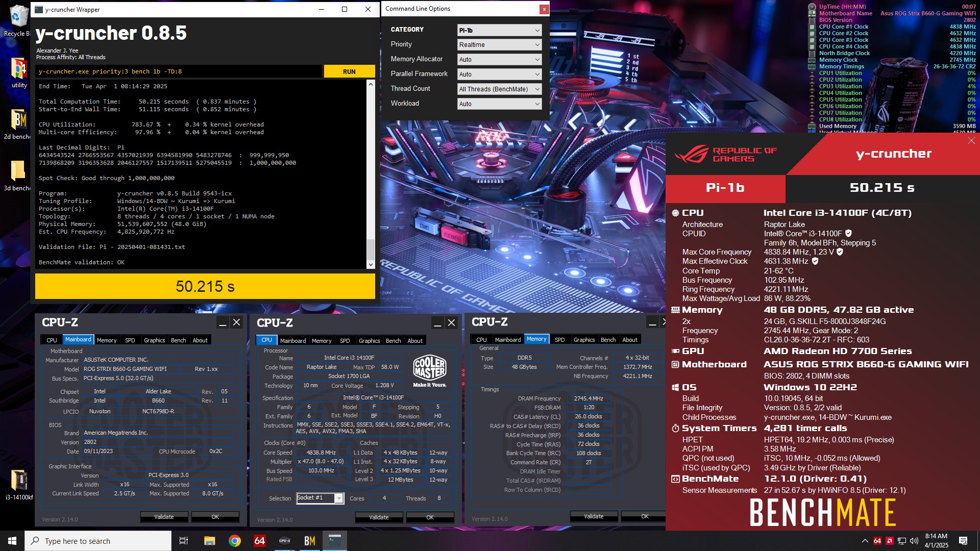Click the yellow RUN button

click(x=349, y=71)
